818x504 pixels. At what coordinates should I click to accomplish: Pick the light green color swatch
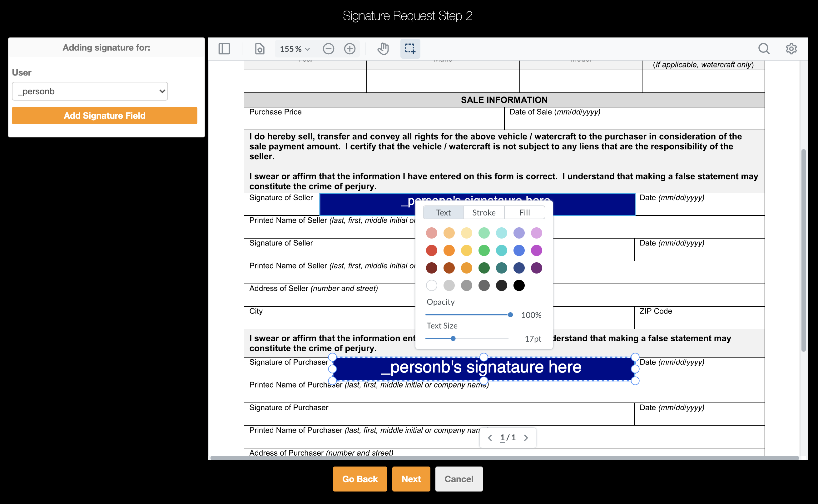pyautogui.click(x=484, y=233)
